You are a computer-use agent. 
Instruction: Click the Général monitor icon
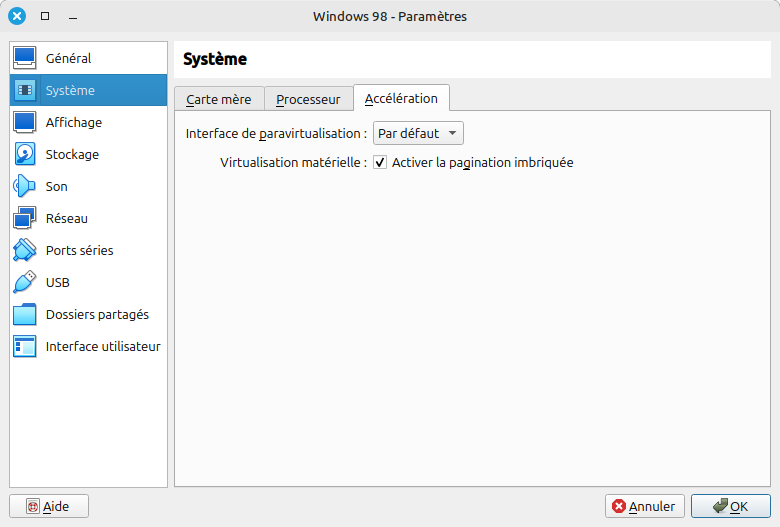pos(24,58)
